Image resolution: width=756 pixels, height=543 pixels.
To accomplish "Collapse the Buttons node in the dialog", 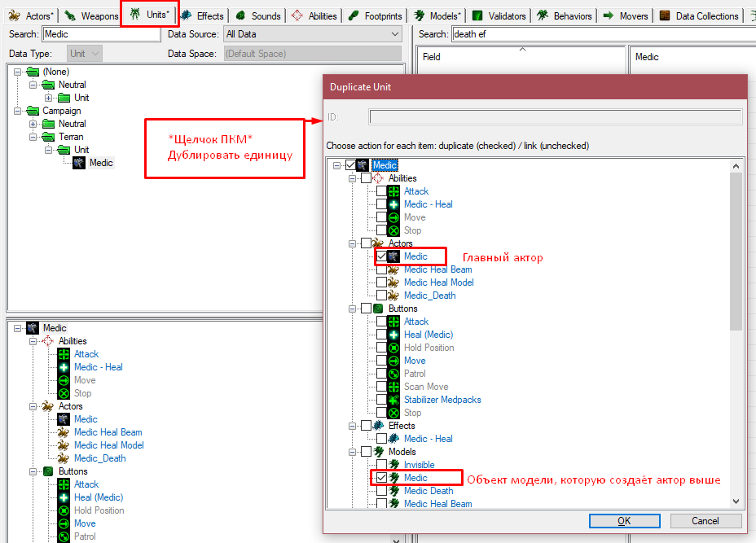I will pyautogui.click(x=353, y=309).
